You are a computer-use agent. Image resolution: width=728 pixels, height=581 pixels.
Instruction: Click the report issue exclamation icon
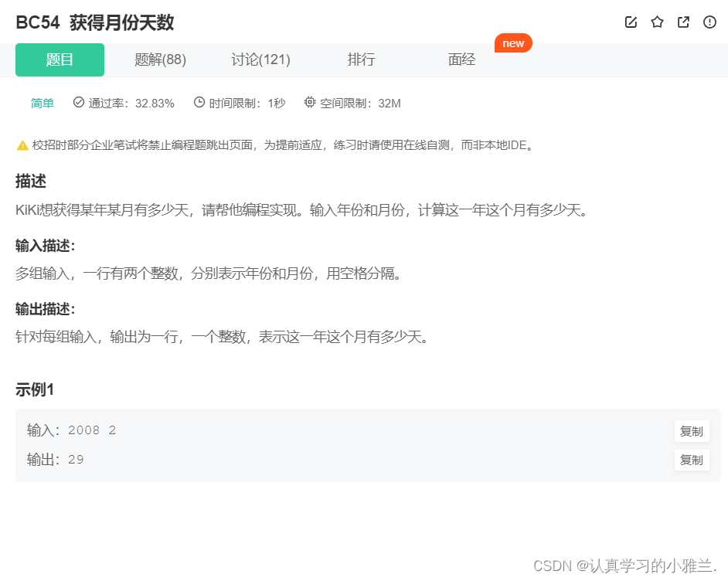[x=709, y=22]
